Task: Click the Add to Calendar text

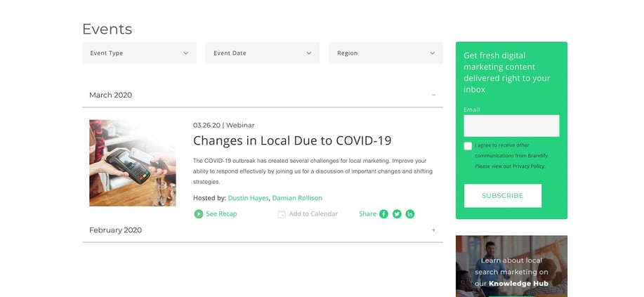Action: tap(313, 214)
